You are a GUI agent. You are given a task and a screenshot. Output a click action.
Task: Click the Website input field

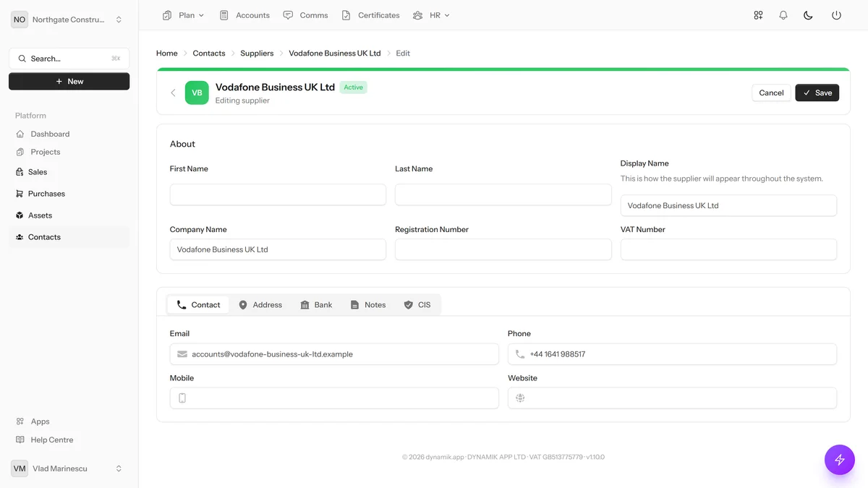click(x=672, y=398)
